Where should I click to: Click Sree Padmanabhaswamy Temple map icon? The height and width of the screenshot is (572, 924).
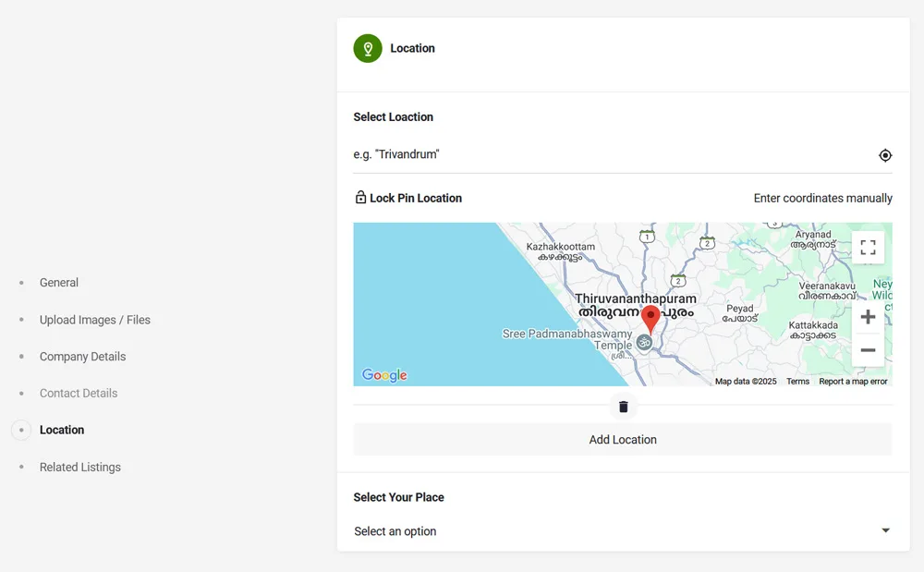644,342
